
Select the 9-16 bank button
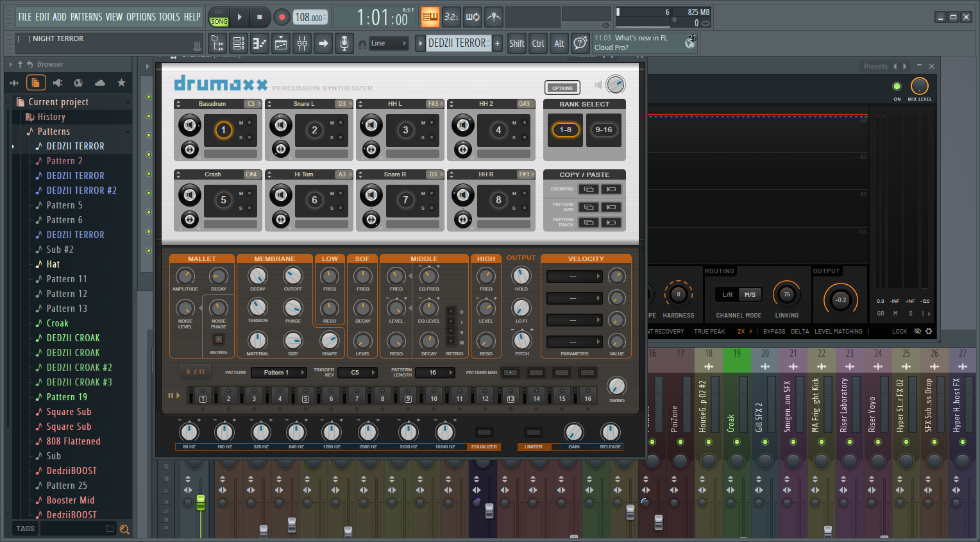604,130
